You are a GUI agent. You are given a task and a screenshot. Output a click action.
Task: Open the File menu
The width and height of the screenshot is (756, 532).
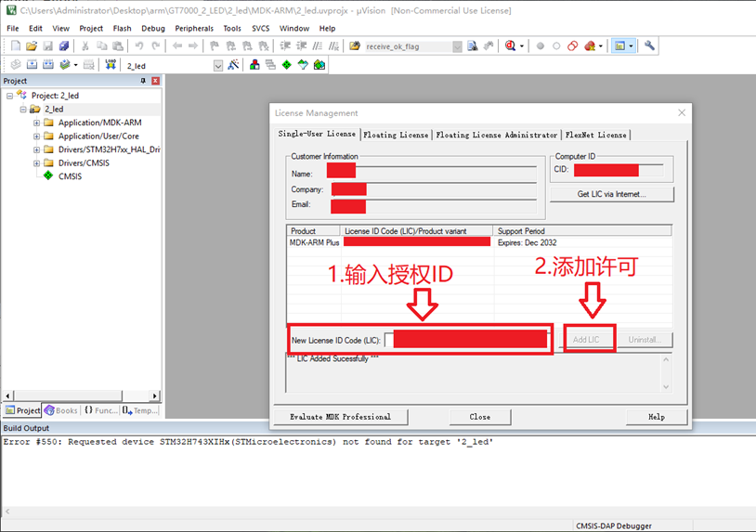pos(13,29)
